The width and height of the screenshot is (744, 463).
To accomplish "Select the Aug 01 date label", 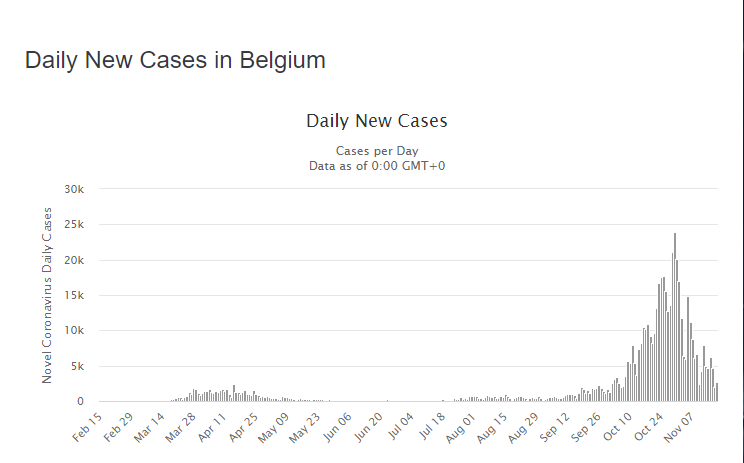I will tap(463, 427).
